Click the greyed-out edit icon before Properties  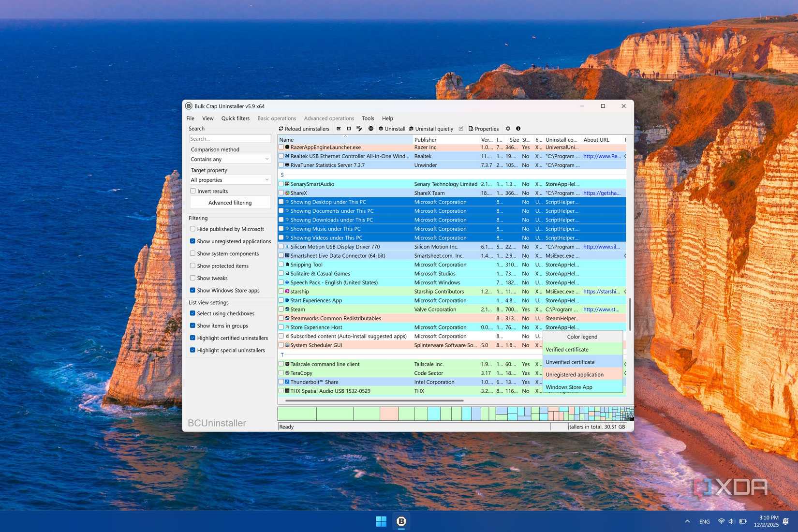pyautogui.click(x=461, y=129)
